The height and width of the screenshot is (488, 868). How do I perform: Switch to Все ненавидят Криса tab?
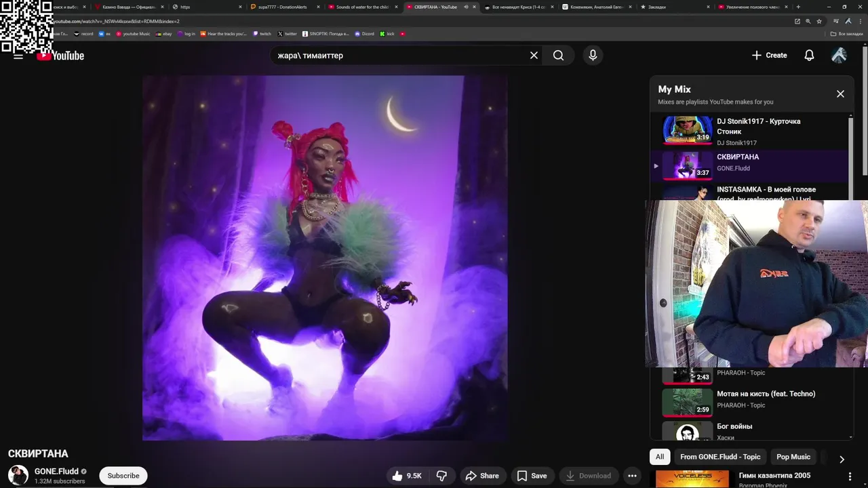[518, 7]
